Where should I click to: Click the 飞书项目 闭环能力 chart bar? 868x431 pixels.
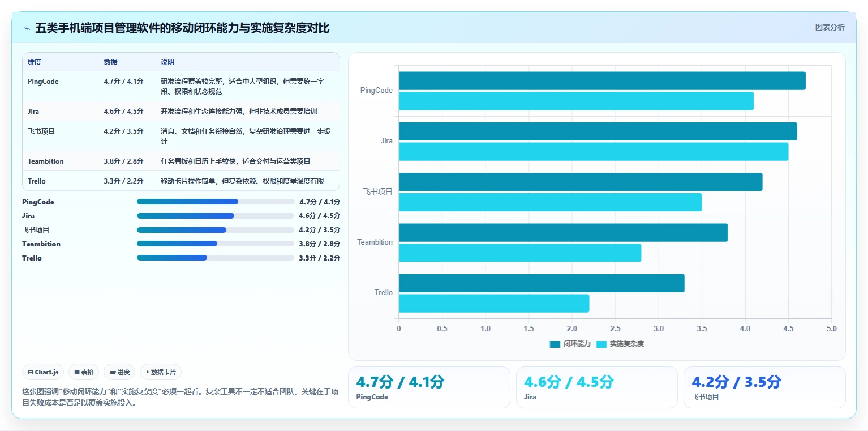[581, 182]
